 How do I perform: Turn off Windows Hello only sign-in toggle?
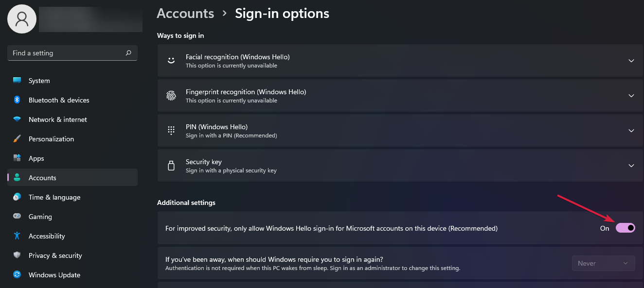tap(626, 228)
